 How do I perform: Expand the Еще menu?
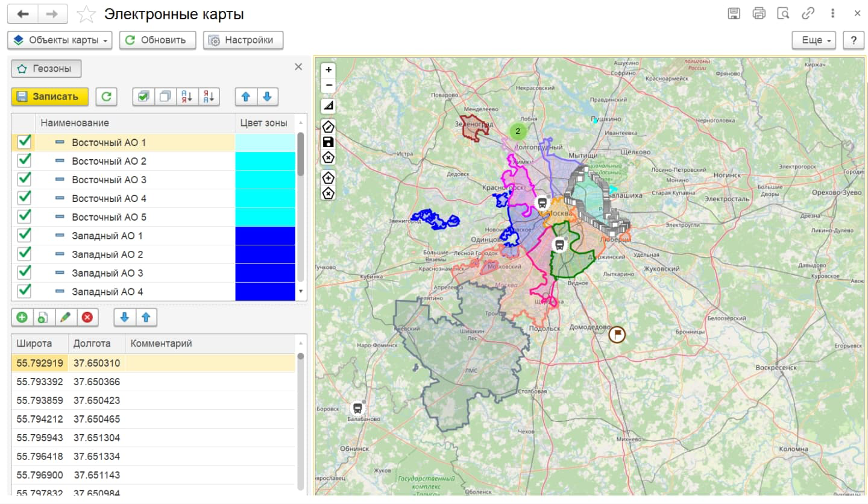click(814, 40)
